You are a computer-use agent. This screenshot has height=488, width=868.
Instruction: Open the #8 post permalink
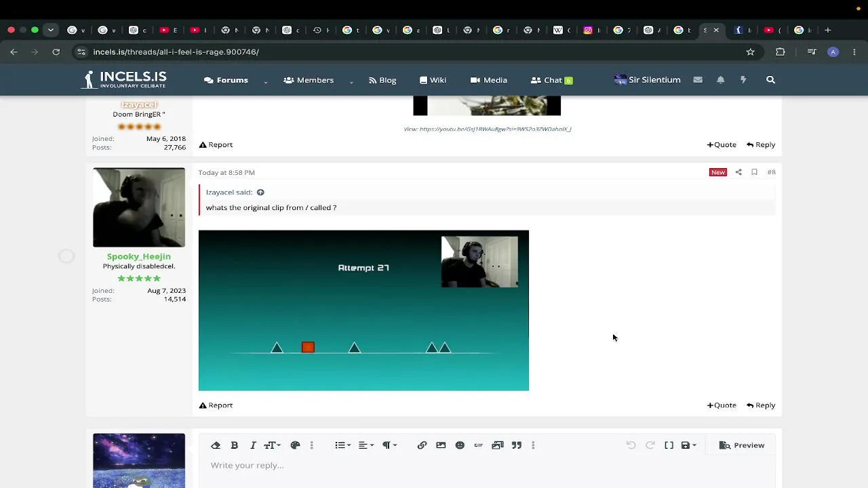[x=771, y=172]
